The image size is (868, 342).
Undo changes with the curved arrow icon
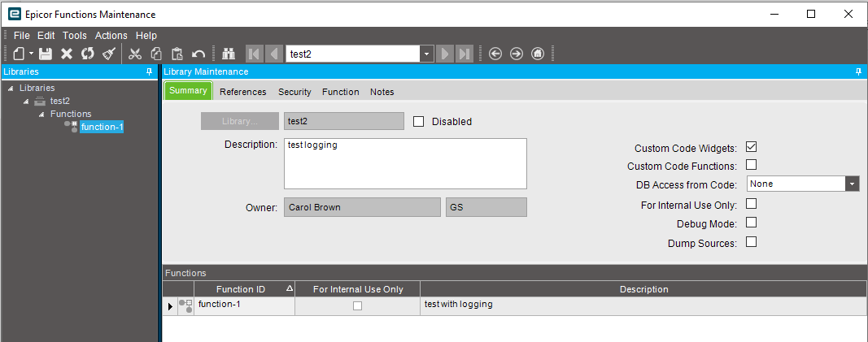[198, 54]
